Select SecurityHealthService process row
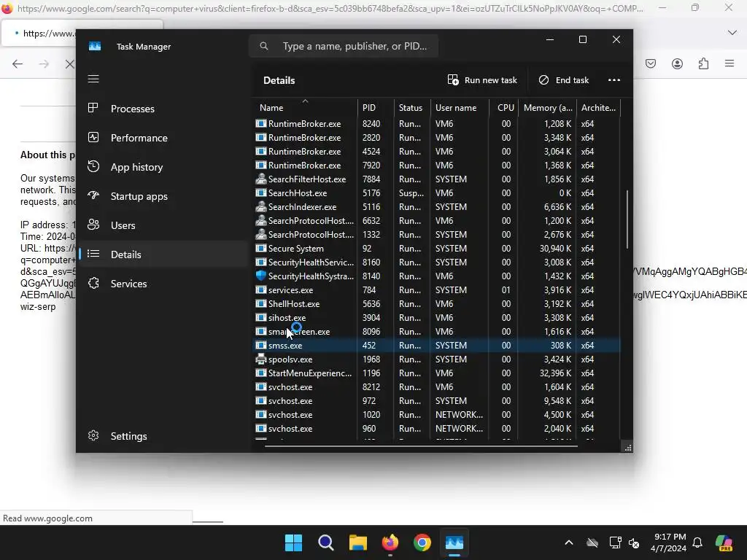747x560 pixels. tap(436, 262)
